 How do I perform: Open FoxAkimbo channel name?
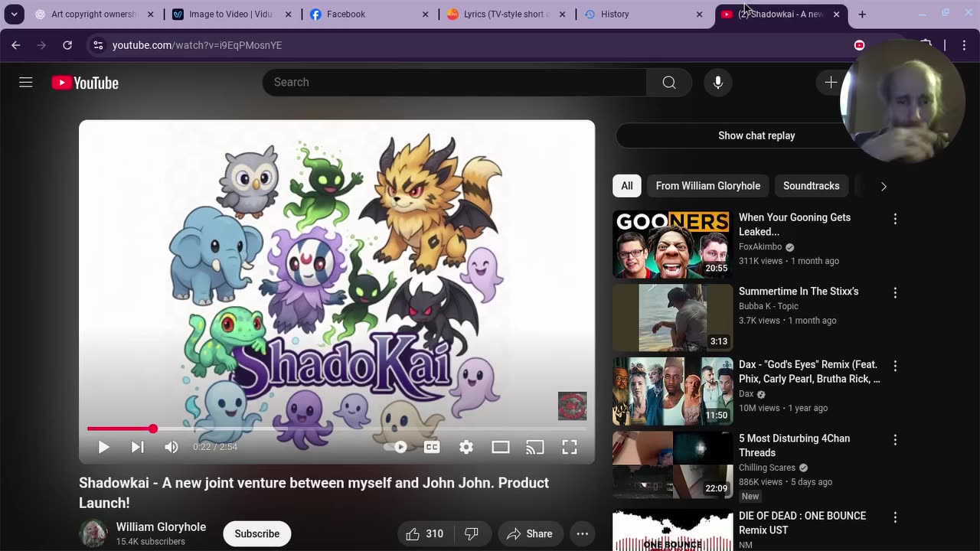click(760, 247)
